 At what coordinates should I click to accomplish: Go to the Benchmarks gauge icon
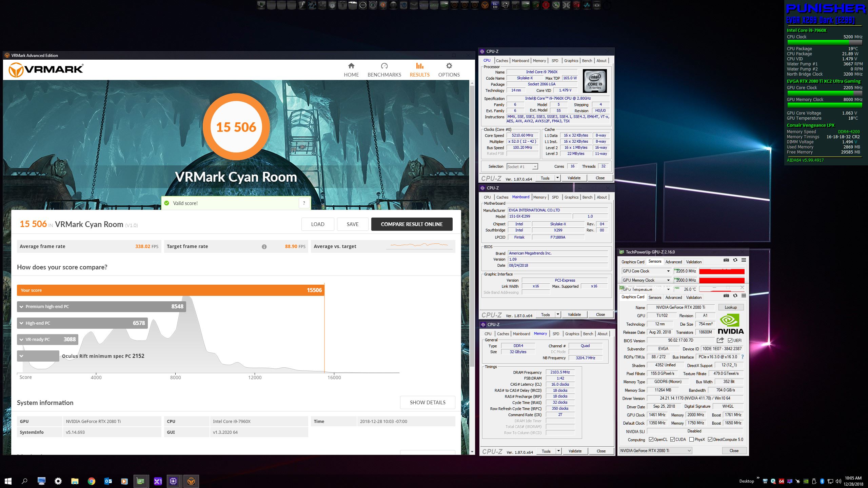pos(384,66)
